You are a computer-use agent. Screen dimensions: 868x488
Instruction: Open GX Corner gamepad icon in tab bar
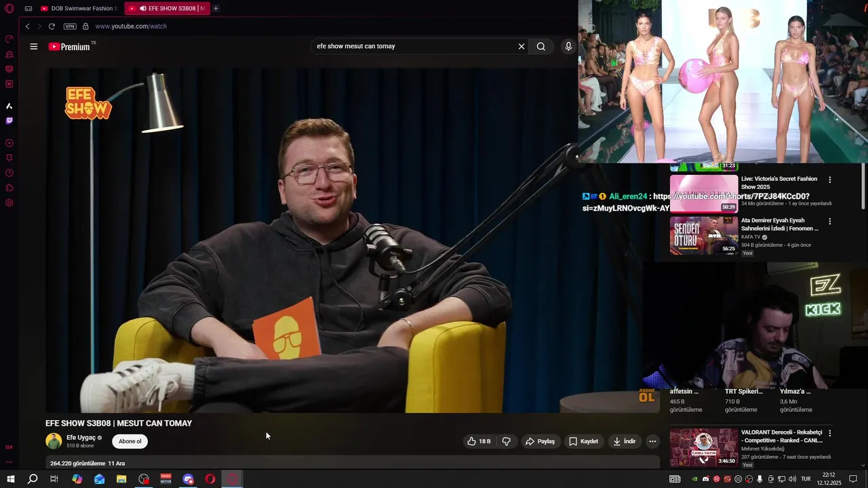click(x=28, y=9)
